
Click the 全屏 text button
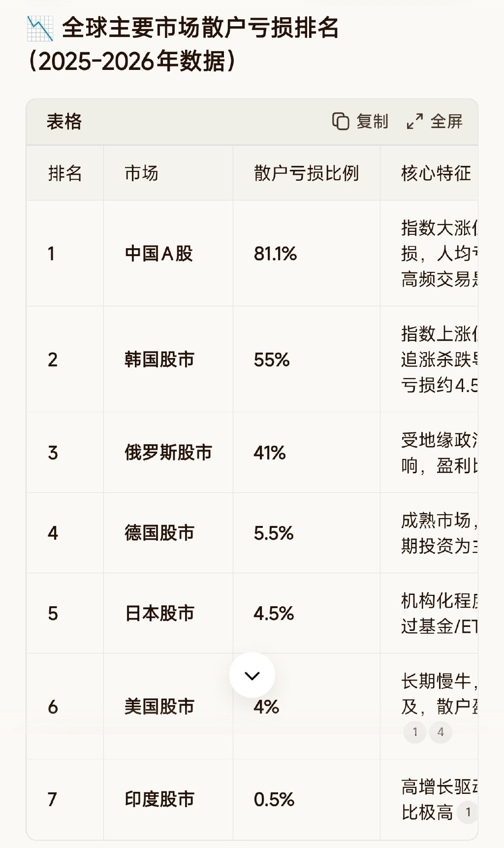coord(446,121)
